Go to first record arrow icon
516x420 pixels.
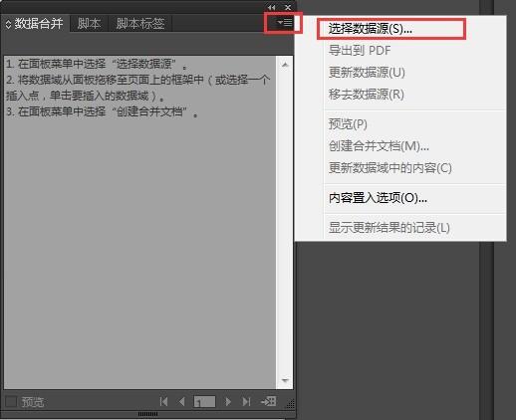tap(163, 402)
